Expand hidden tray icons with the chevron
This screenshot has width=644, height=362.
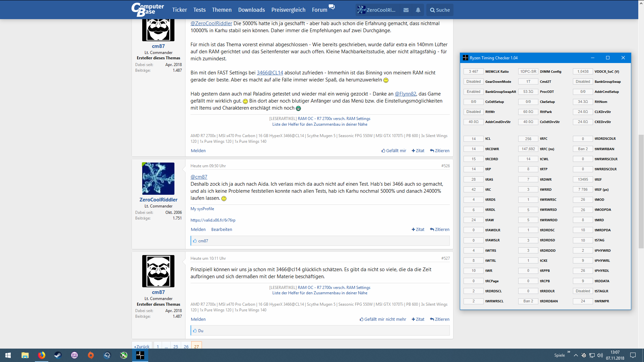click(x=576, y=355)
